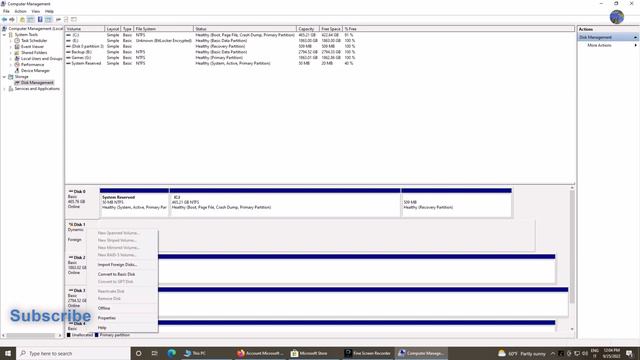640x360 pixels.
Task: Click the Back arrow in the toolbar
Action: (4, 20)
